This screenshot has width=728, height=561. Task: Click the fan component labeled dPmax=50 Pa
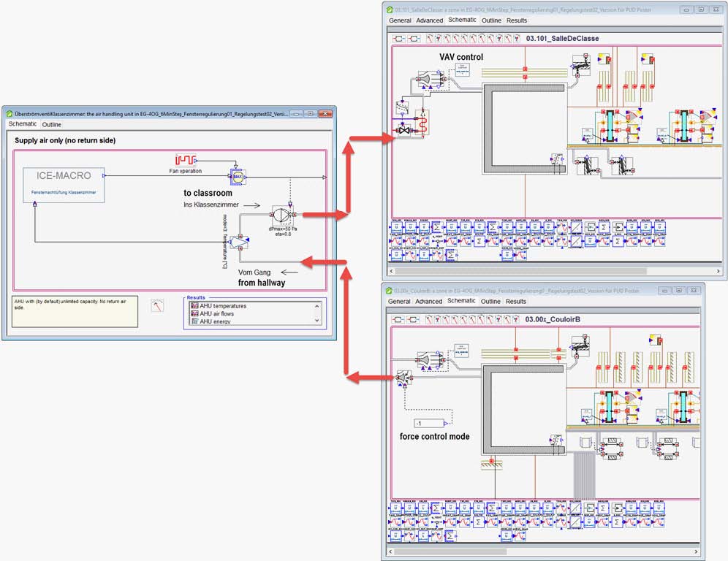pyautogui.click(x=281, y=215)
